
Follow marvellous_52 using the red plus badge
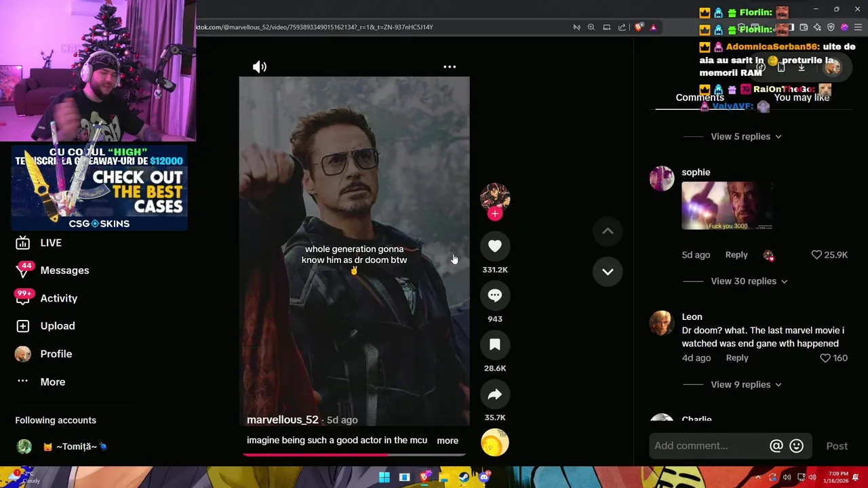(495, 214)
